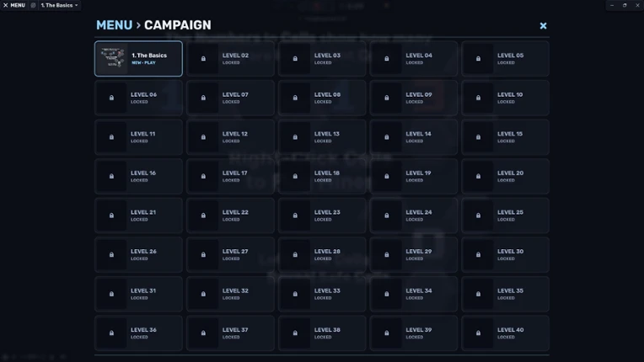
Task: Click The Basics level preview thumbnail
Action: pyautogui.click(x=112, y=58)
